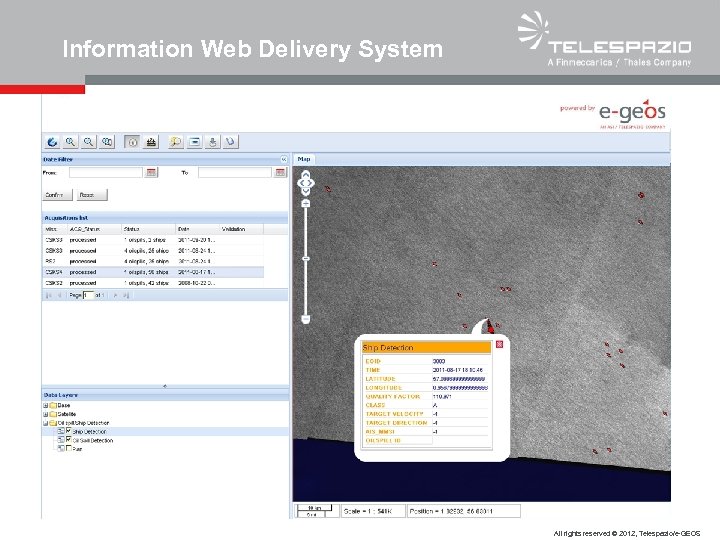Click the From date input field
720x540 pixels.
click(x=106, y=172)
